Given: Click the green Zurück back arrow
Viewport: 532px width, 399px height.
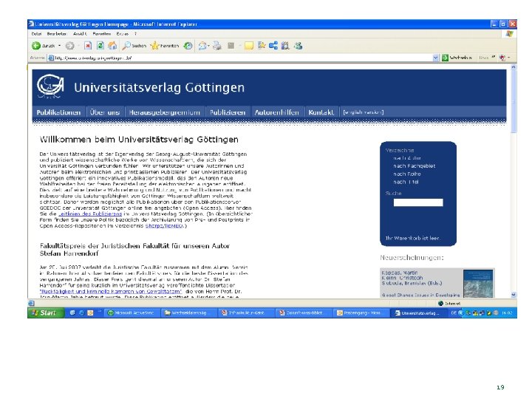Looking at the screenshot, I should 36,46.
